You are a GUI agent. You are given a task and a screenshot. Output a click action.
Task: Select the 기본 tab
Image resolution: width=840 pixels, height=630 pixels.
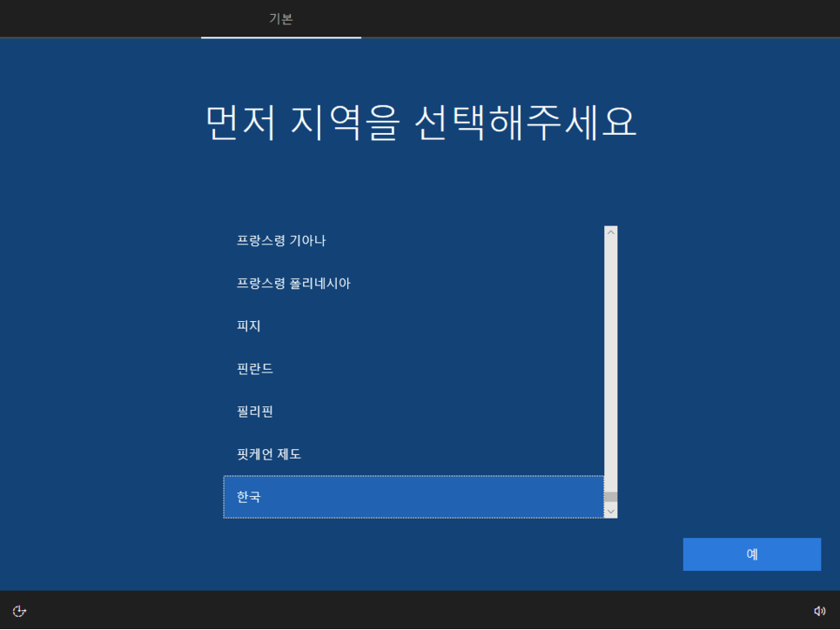pyautogui.click(x=280, y=19)
